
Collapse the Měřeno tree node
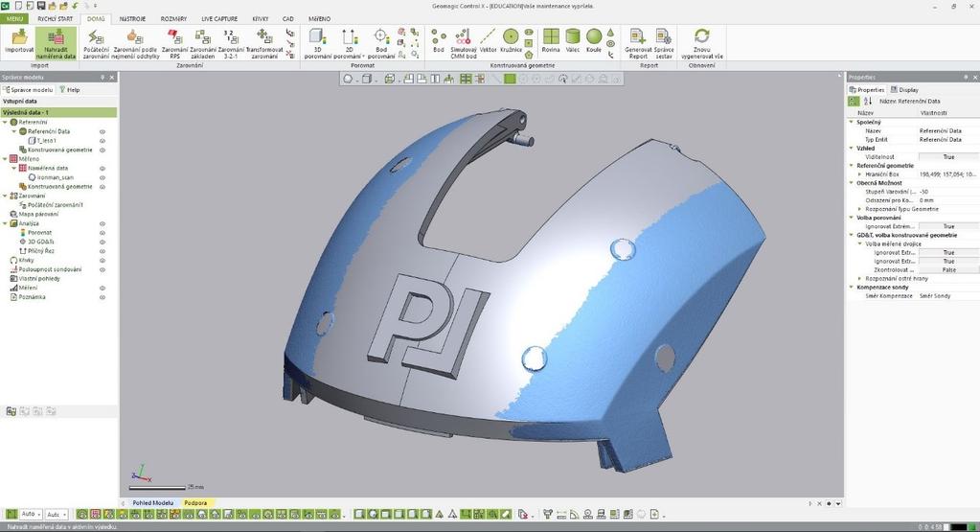[5, 159]
